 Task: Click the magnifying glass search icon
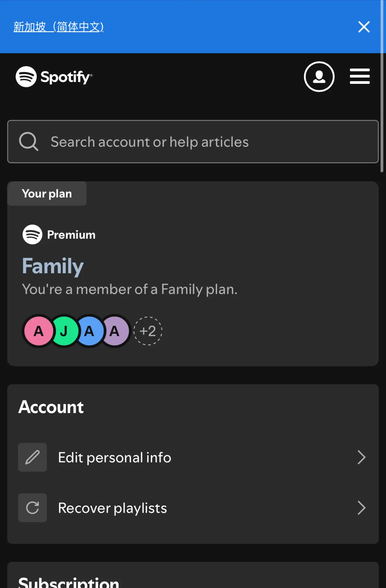click(28, 141)
